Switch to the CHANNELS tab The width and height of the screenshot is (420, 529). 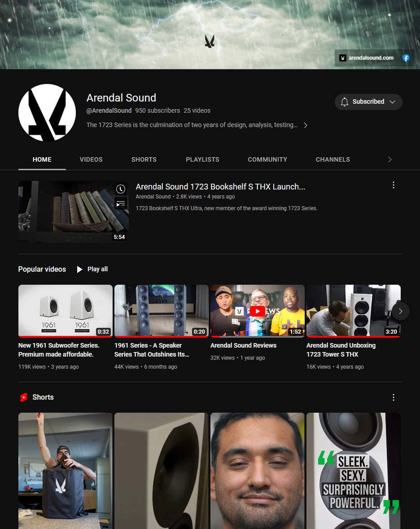click(x=332, y=159)
